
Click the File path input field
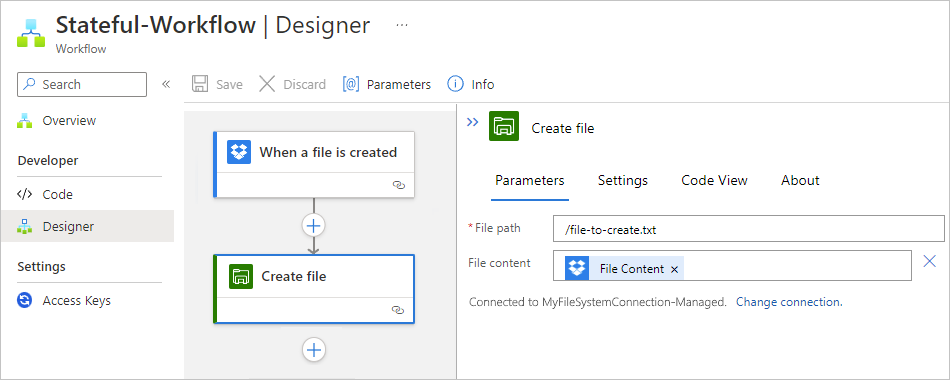coord(749,229)
